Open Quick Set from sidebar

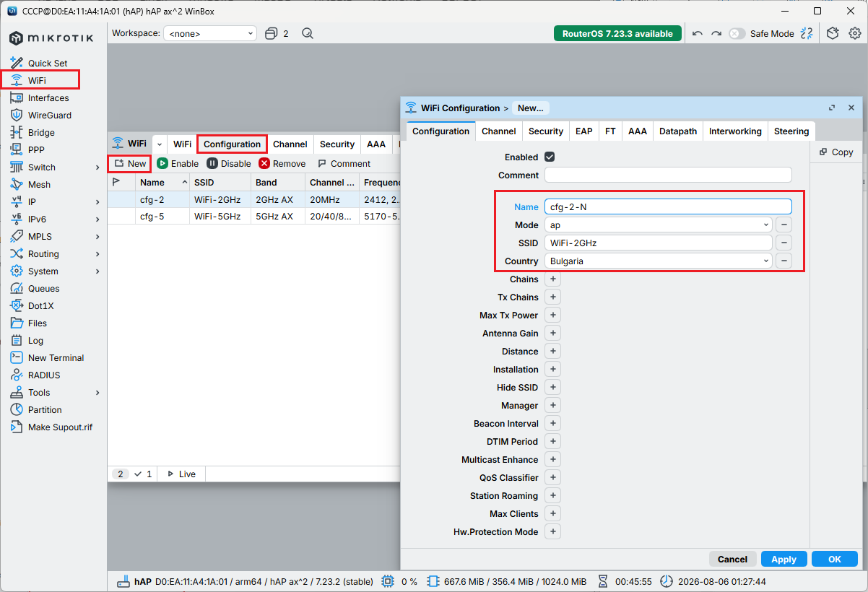tap(48, 63)
